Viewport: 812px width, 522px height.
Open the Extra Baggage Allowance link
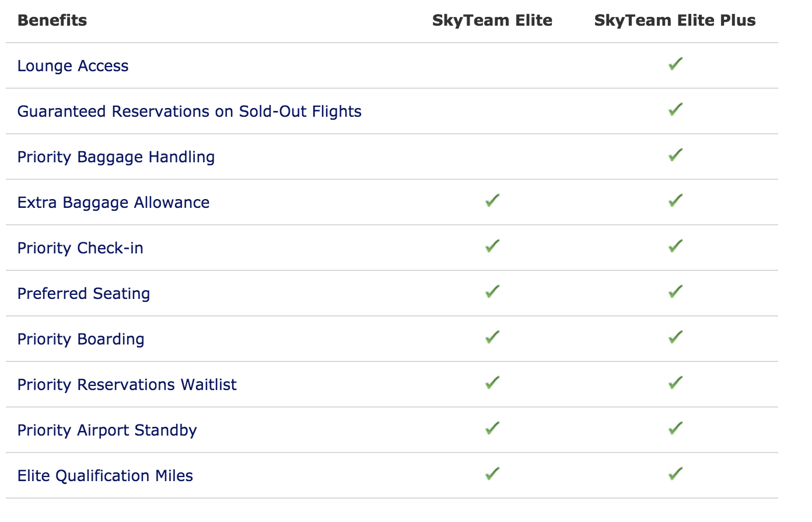[113, 203]
